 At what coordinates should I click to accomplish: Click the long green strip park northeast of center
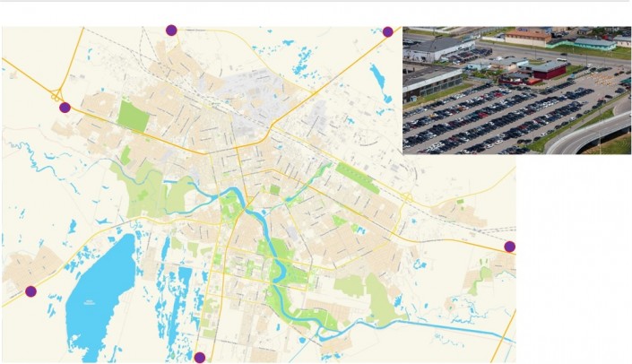[357, 178]
